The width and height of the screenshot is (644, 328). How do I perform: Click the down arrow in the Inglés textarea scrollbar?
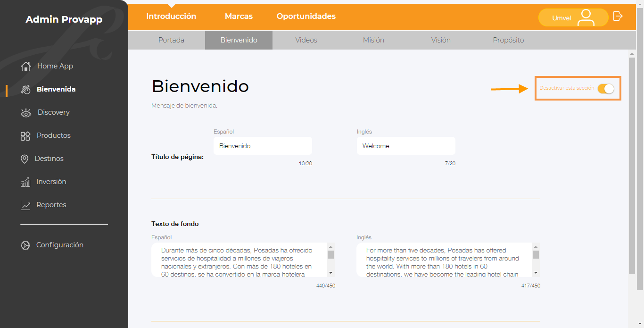pyautogui.click(x=536, y=273)
